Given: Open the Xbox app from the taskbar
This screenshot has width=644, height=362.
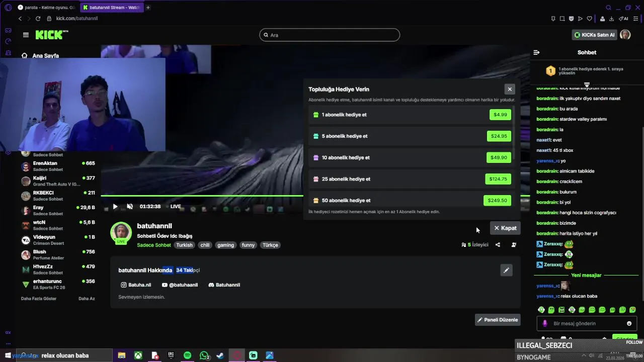Looking at the screenshot, I should pyautogui.click(x=138, y=355).
